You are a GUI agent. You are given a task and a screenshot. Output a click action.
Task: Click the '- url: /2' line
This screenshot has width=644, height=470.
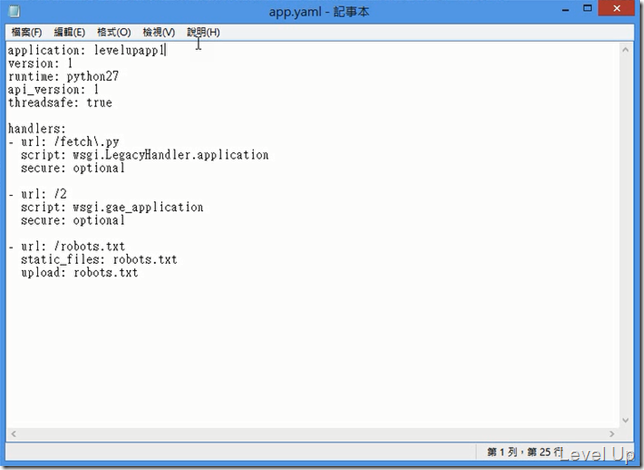(37, 194)
